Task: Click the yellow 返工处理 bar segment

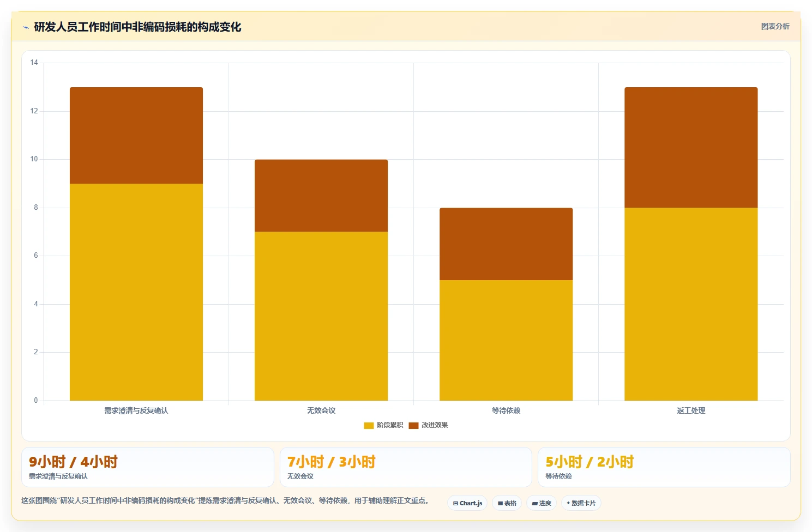Action: pos(691,304)
